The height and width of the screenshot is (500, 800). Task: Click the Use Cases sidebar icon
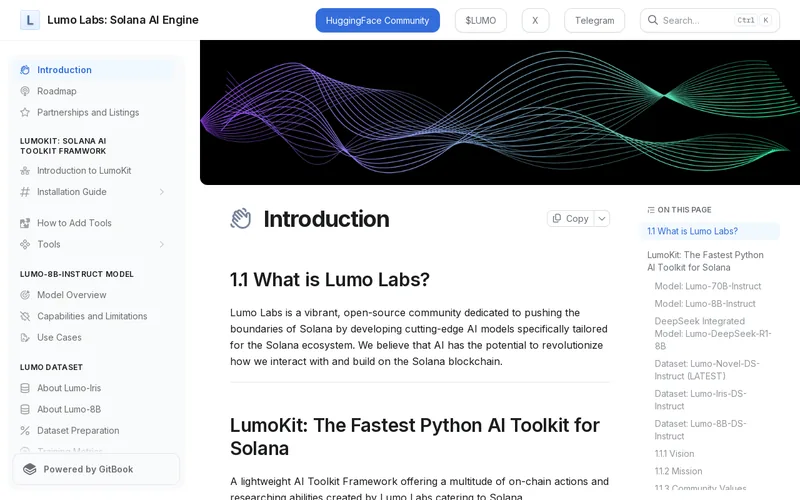pyautogui.click(x=24, y=338)
